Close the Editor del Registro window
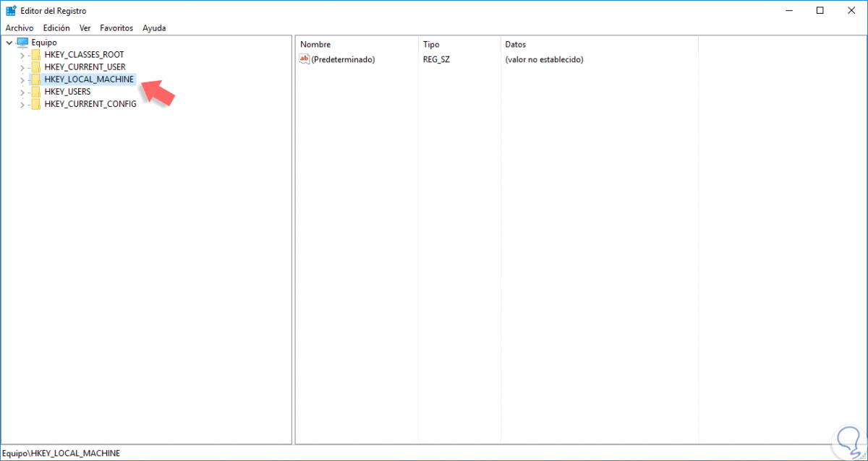The width and height of the screenshot is (868, 461). point(851,10)
